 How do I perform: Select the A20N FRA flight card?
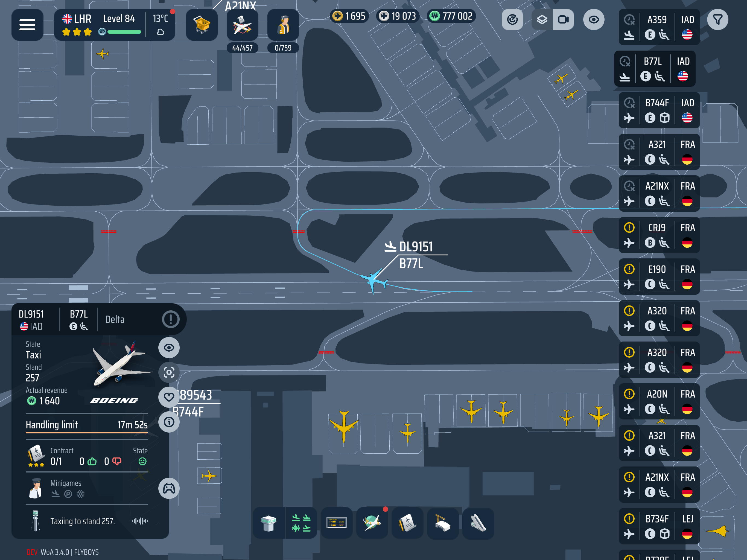click(659, 401)
